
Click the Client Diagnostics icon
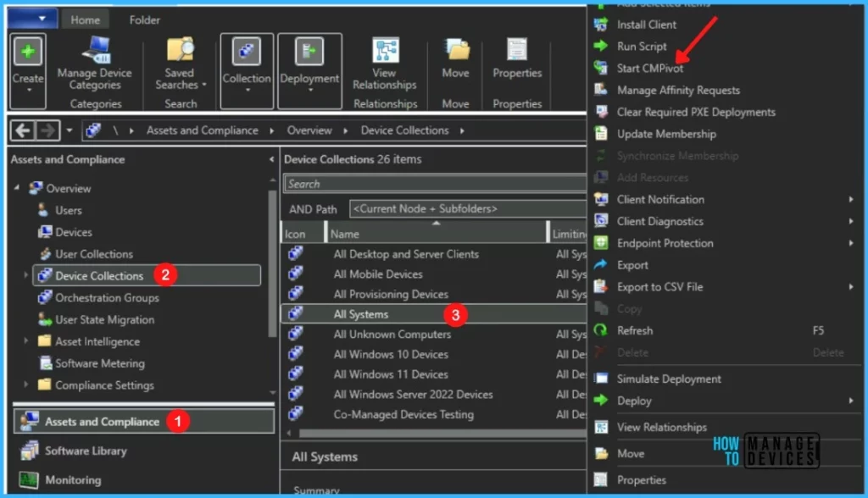(601, 221)
